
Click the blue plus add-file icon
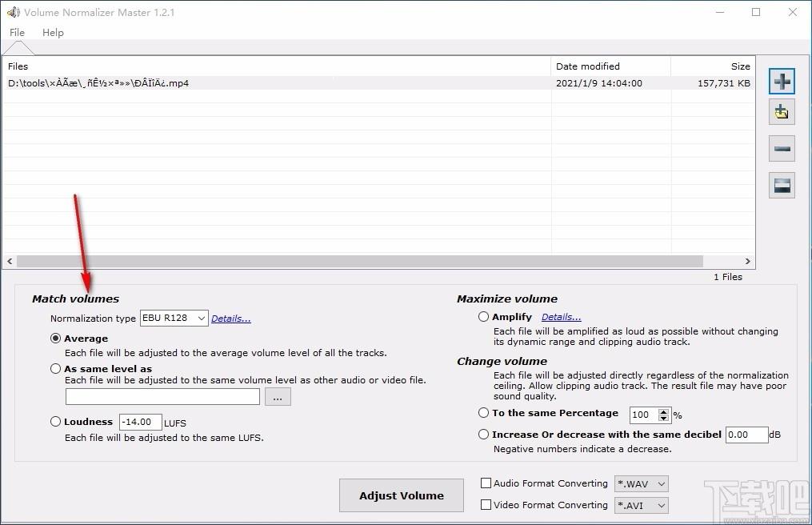tap(782, 82)
